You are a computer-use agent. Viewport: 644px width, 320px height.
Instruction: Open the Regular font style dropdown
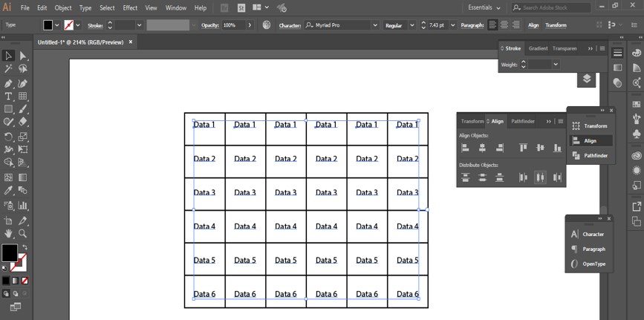pos(412,25)
